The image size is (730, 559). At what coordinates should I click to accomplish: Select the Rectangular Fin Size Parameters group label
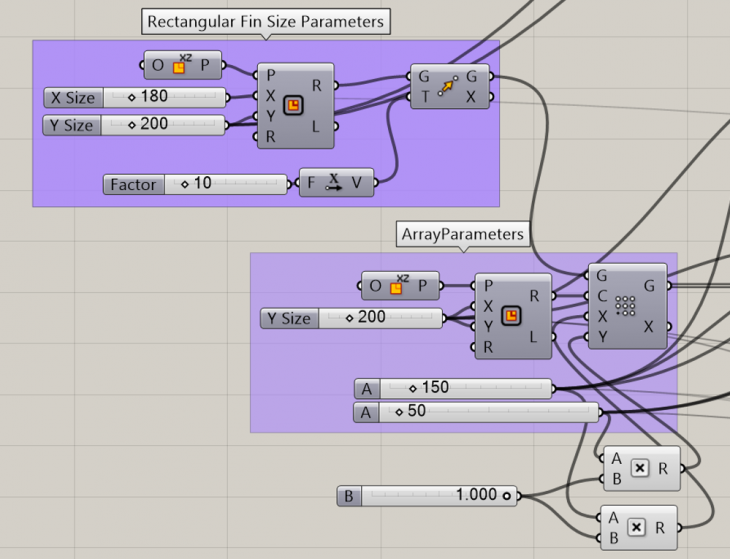pos(265,21)
